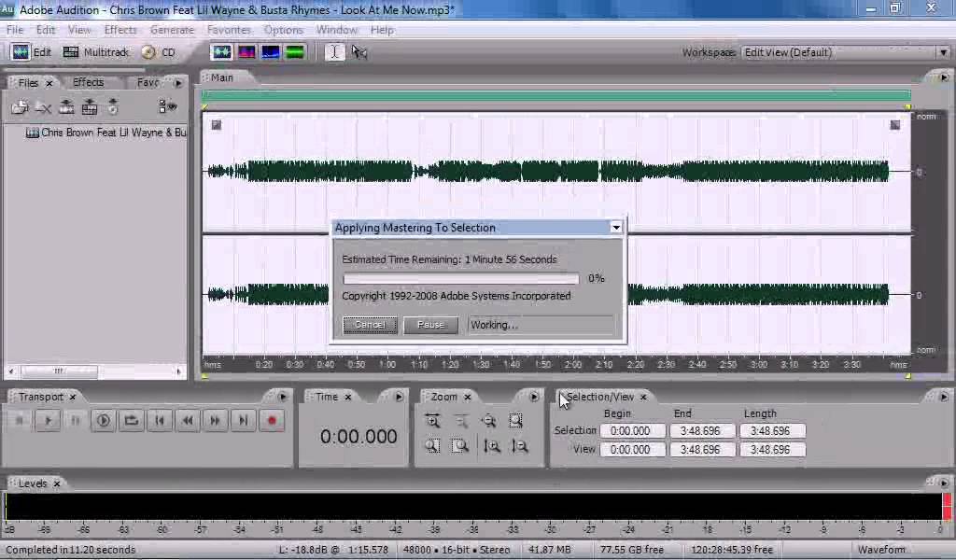Open the Window menu
The width and height of the screenshot is (956, 560).
tap(336, 30)
